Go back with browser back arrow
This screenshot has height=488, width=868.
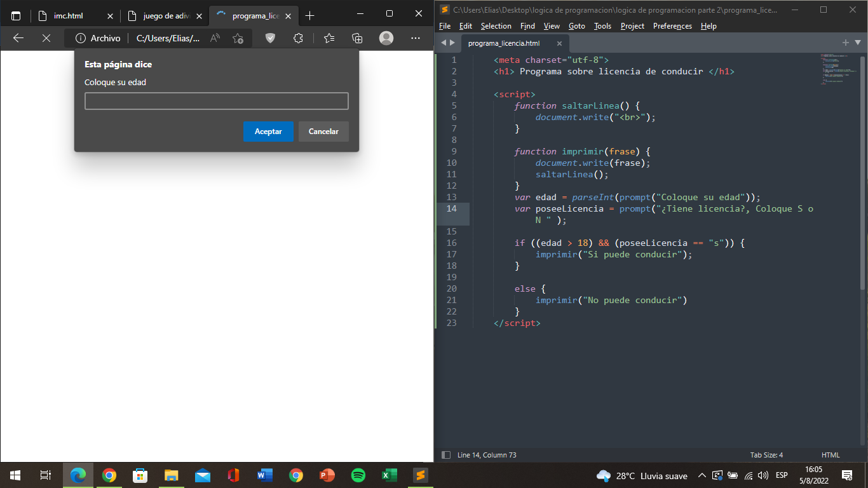click(x=18, y=38)
